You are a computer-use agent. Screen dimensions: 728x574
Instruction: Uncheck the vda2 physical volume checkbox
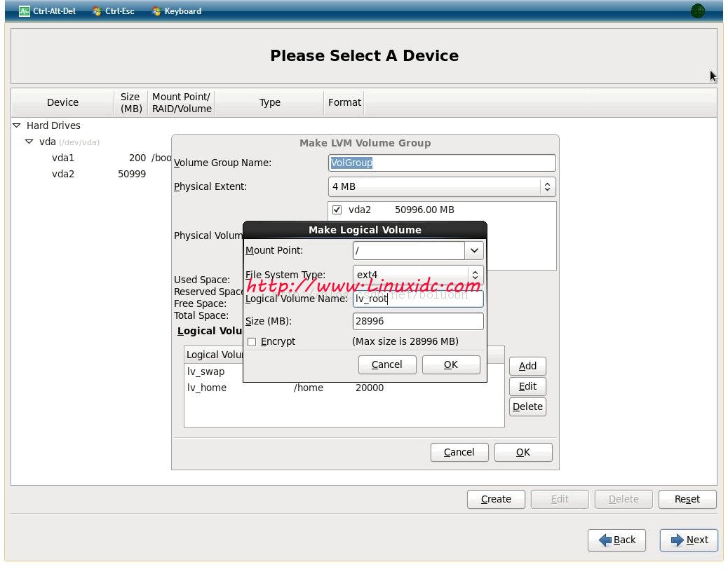click(x=337, y=210)
